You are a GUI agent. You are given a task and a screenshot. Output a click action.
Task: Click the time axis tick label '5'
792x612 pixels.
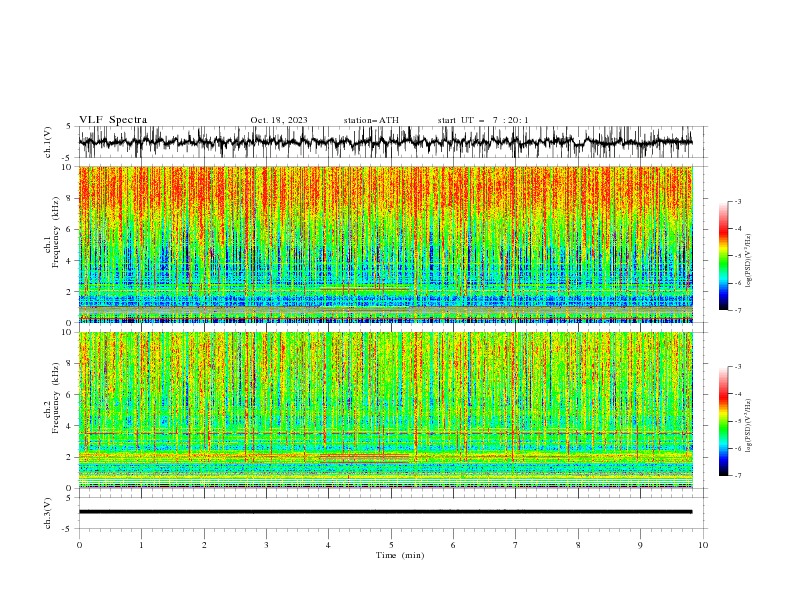(x=391, y=545)
